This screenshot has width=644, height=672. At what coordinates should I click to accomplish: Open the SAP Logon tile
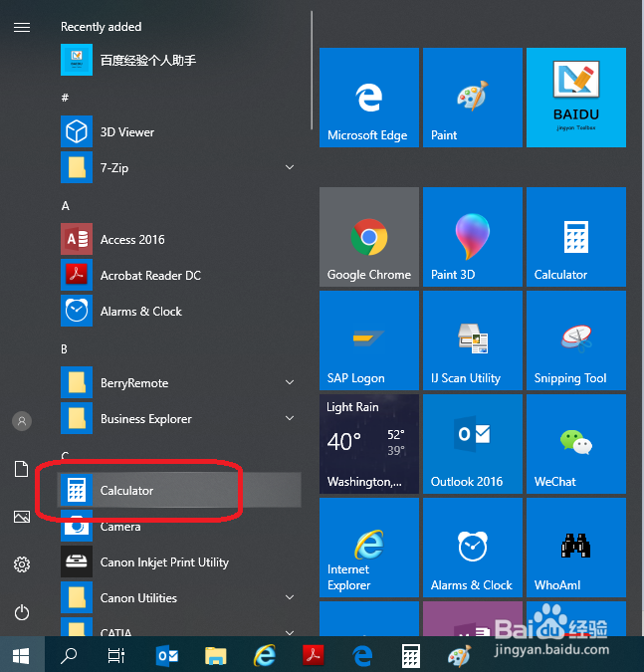(369, 340)
